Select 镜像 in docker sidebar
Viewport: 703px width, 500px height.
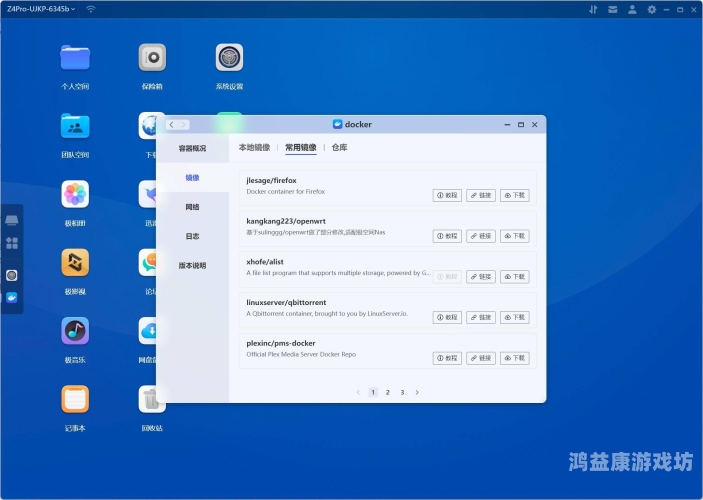coord(192,178)
